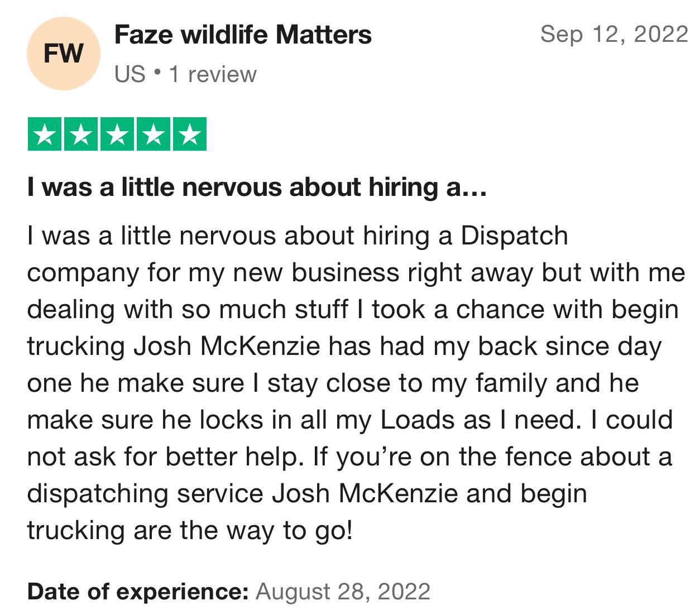The width and height of the screenshot is (700, 615).
Task: Open the bold review title heading
Action: (x=257, y=188)
